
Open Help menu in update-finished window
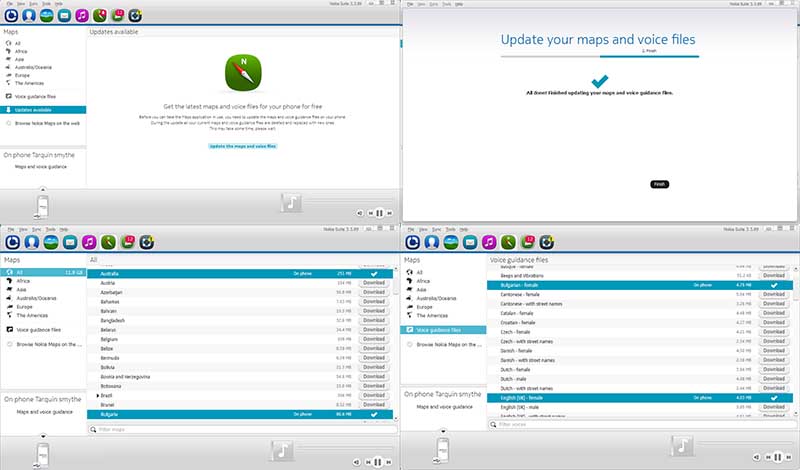[x=459, y=4]
